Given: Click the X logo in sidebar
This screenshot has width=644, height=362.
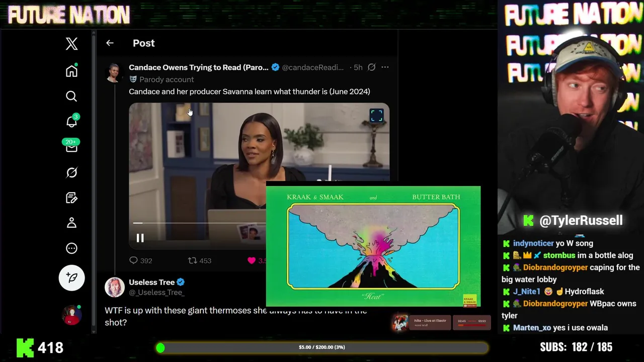Looking at the screenshot, I should [x=71, y=44].
